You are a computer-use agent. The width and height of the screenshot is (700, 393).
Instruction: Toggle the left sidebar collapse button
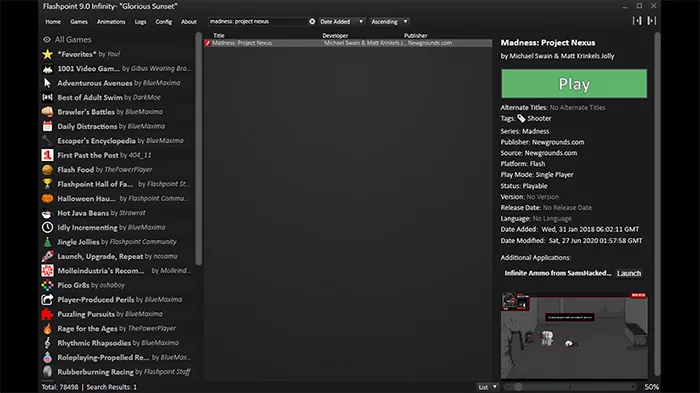coord(637,21)
